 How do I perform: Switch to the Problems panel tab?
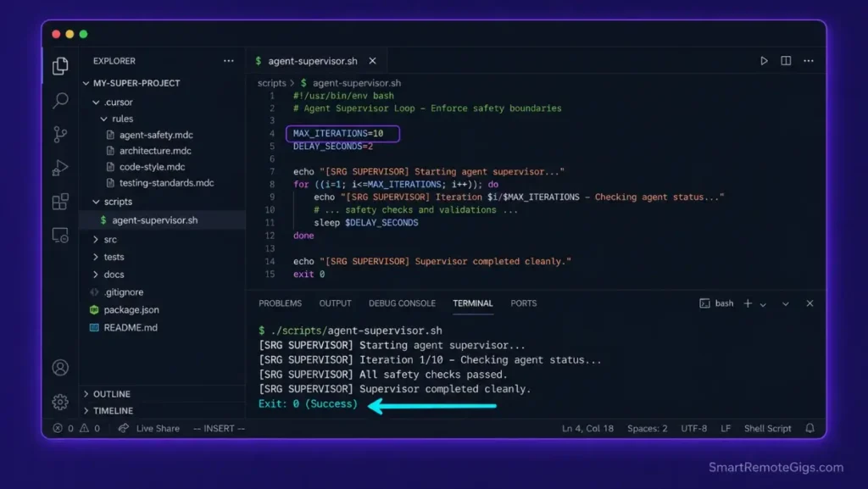point(280,303)
